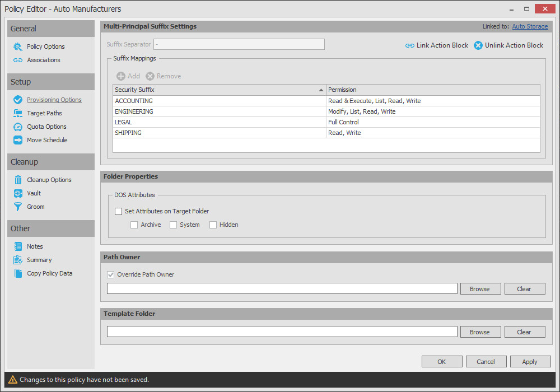Screen dimensions: 560x392
Task: Enable Set Attributes on Target Folder
Action: click(x=118, y=211)
